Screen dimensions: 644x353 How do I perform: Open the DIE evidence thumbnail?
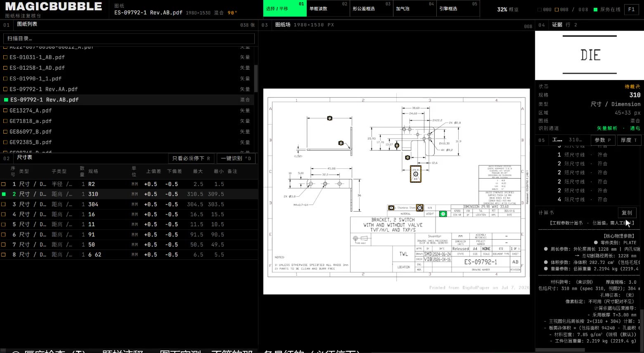tap(590, 55)
